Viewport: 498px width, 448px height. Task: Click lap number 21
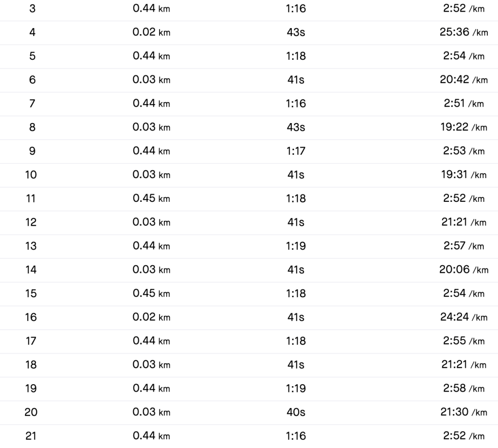tap(31, 436)
